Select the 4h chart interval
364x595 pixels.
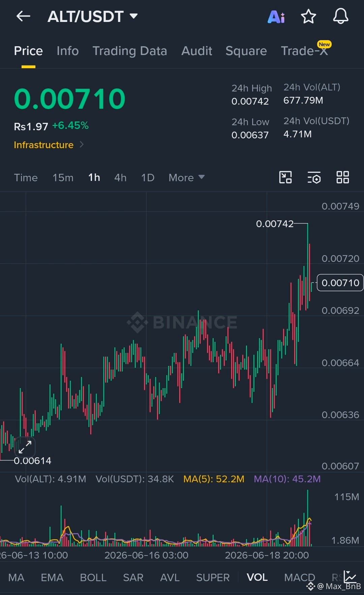[120, 178]
